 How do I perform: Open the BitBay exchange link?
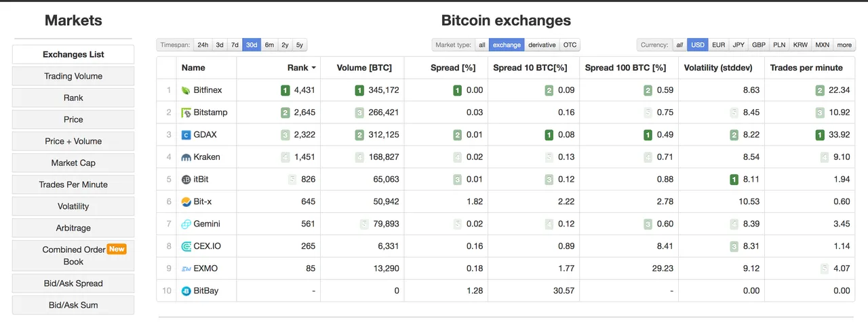point(206,291)
